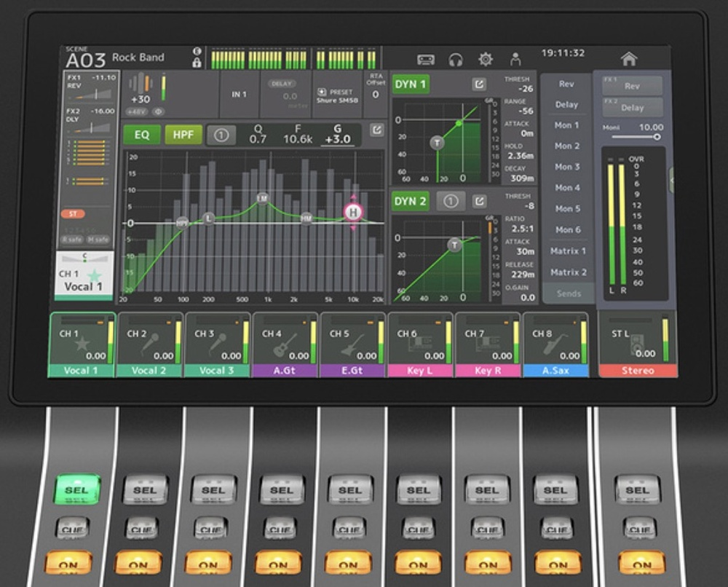Open the Shure SM58 preset selector
Viewport: 728px width, 587px height.
336,95
